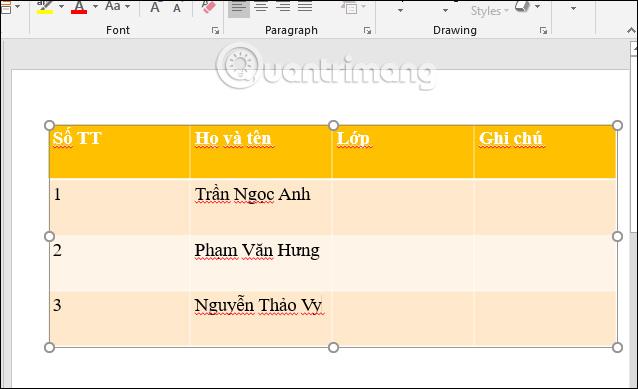Click the 'Ghi chú' header cell
The height and width of the screenshot is (389, 638).
click(x=545, y=152)
